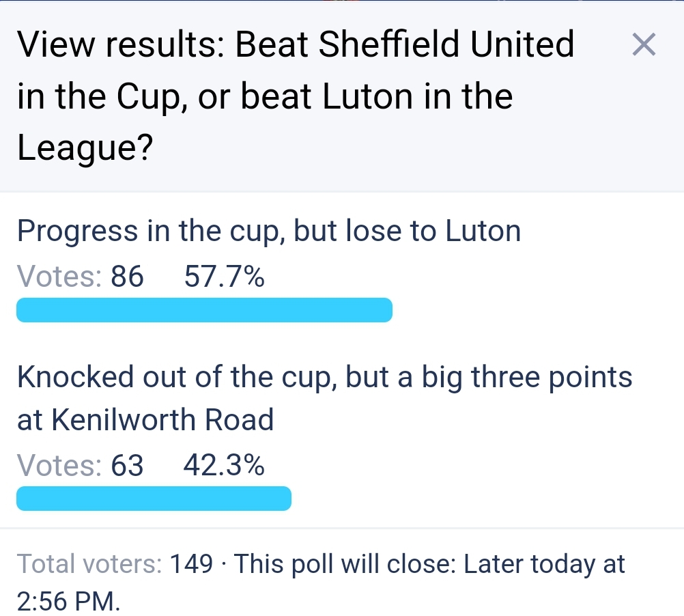Select 'Progress in the cup, but lose to Luton' option
This screenshot has height=616, width=684.
point(269,230)
